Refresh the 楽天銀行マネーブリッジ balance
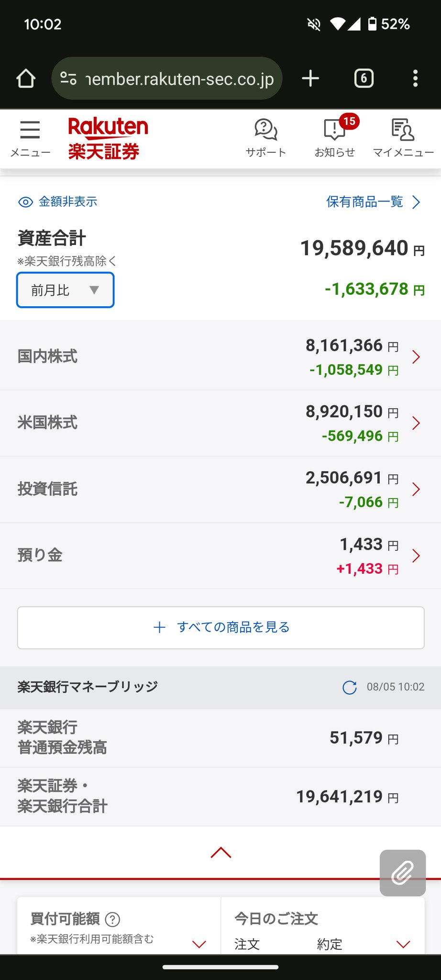This screenshot has width=441, height=980. pyautogui.click(x=350, y=688)
